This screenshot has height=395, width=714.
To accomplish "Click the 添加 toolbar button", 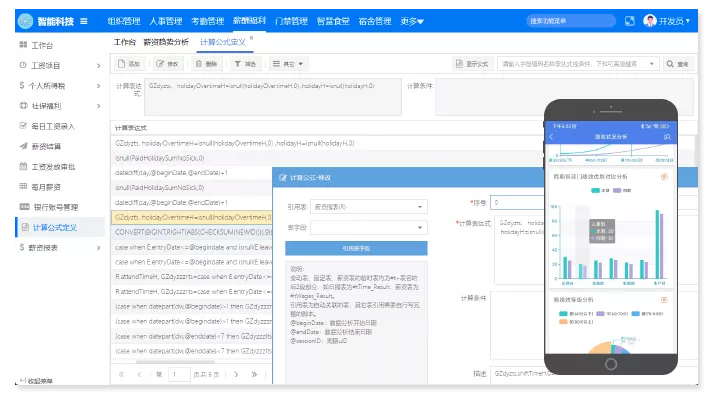I will pos(129,64).
